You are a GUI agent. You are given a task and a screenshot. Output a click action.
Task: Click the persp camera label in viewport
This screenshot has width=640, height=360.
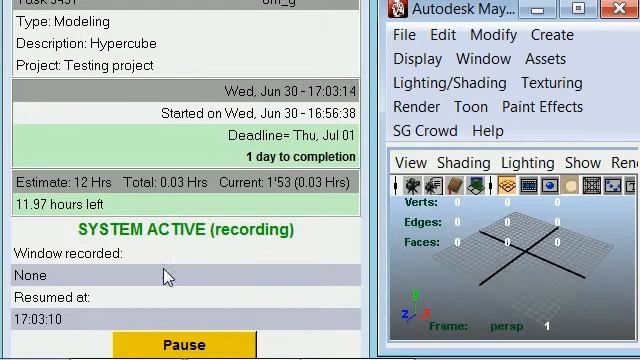tap(507, 327)
